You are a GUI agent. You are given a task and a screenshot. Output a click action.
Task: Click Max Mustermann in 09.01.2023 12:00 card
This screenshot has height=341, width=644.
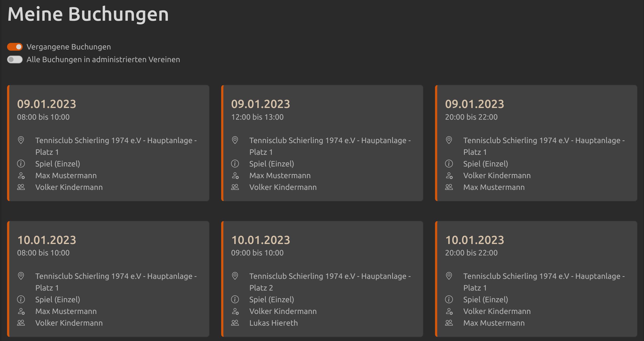(x=280, y=176)
